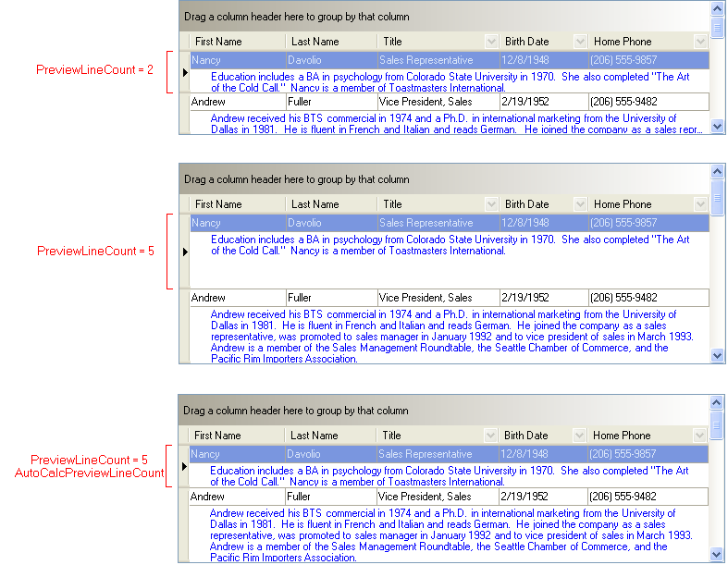Click Andrew's preview text in bottom grid
This screenshot has height=565, width=728.
(x=450, y=534)
